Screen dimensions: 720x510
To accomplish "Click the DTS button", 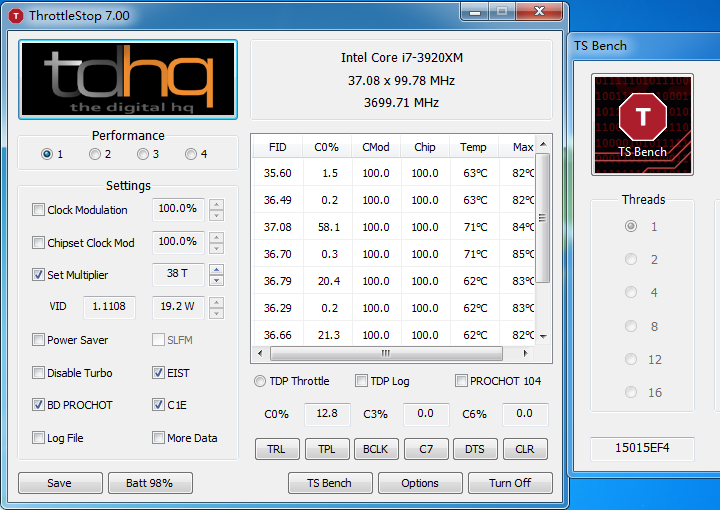I will 475,449.
